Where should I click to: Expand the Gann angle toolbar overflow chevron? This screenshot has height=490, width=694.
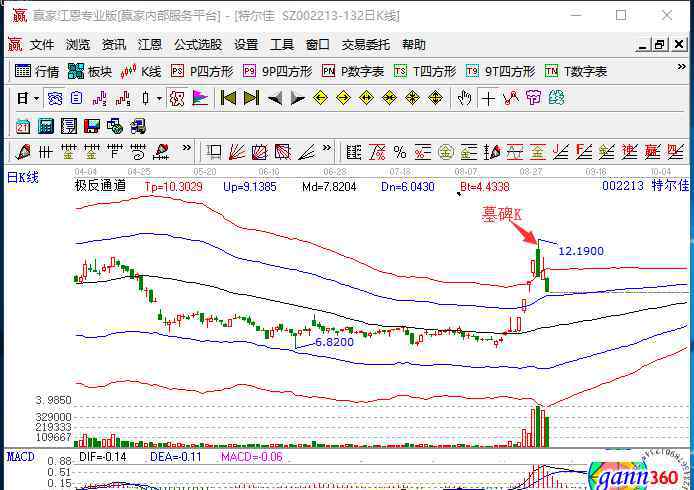(327, 148)
